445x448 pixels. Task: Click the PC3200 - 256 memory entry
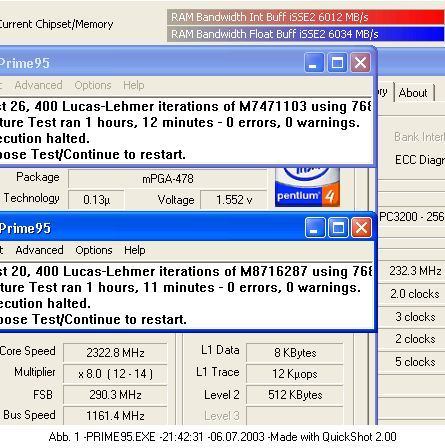point(412,217)
